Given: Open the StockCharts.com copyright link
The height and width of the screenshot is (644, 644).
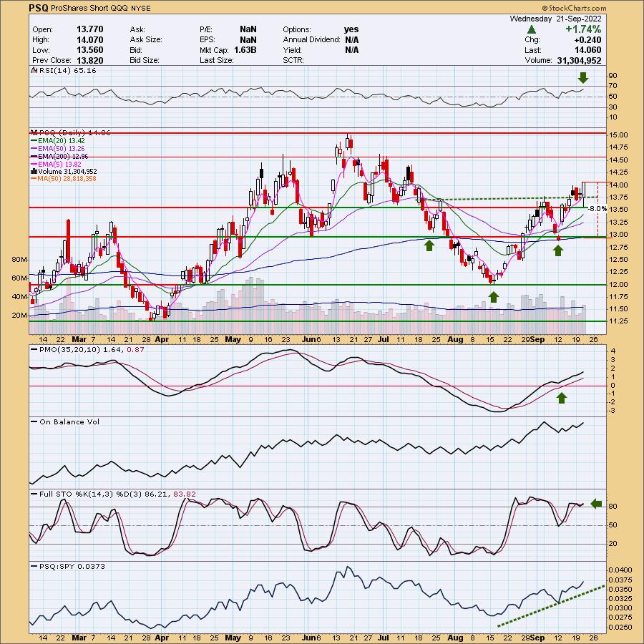Looking at the screenshot, I should (574, 8).
